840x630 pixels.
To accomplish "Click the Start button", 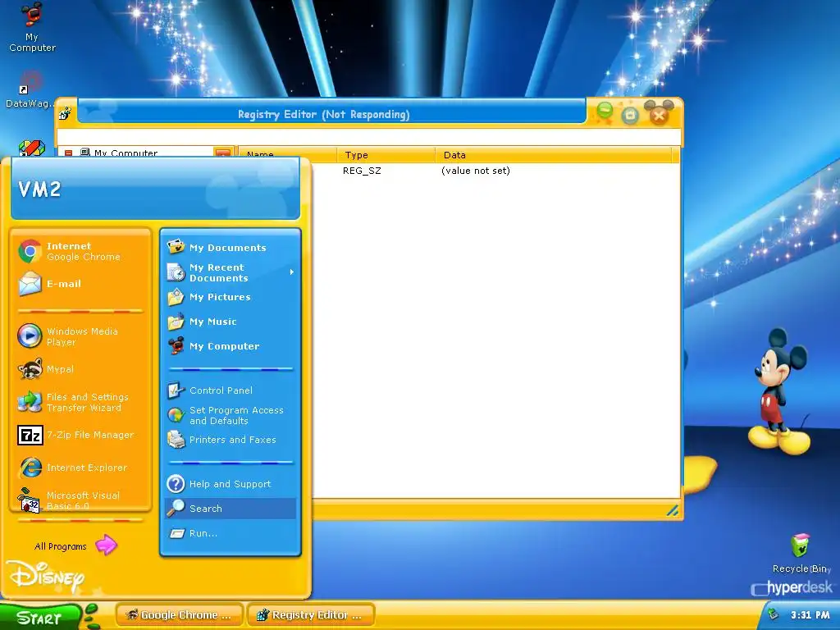I will tap(40, 618).
